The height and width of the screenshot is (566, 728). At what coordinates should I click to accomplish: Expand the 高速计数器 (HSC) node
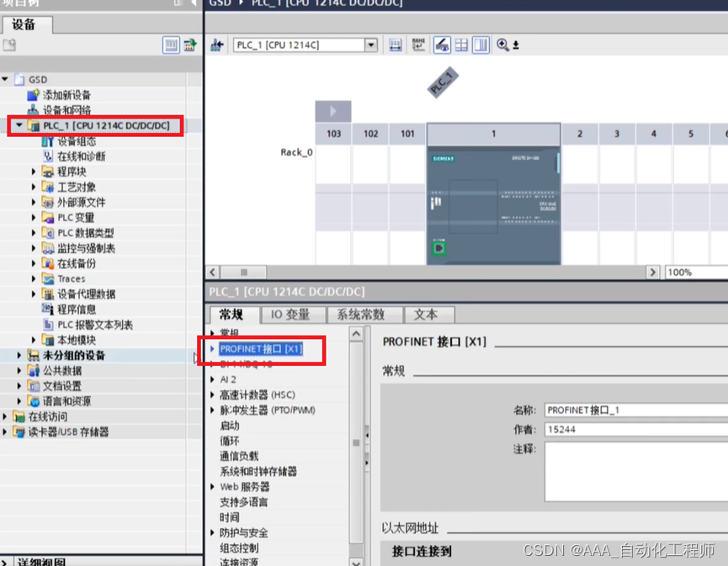(x=212, y=394)
